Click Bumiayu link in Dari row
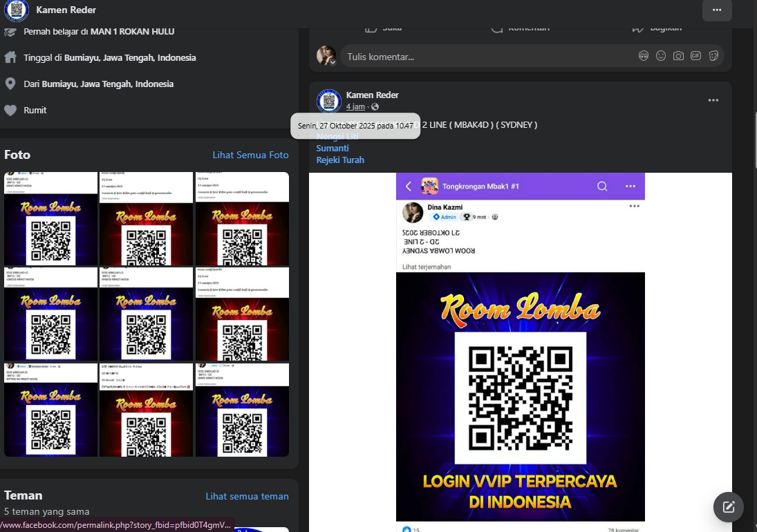This screenshot has width=757, height=532. click(x=108, y=84)
